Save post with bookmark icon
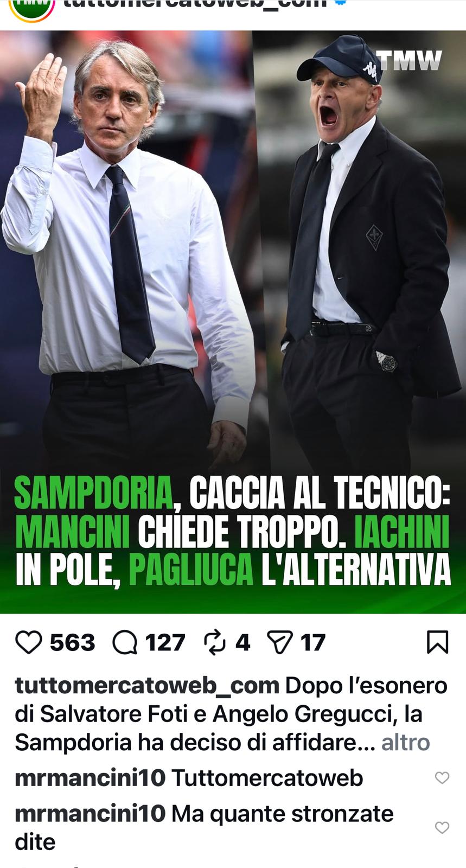The height and width of the screenshot is (868, 466). [x=438, y=642]
